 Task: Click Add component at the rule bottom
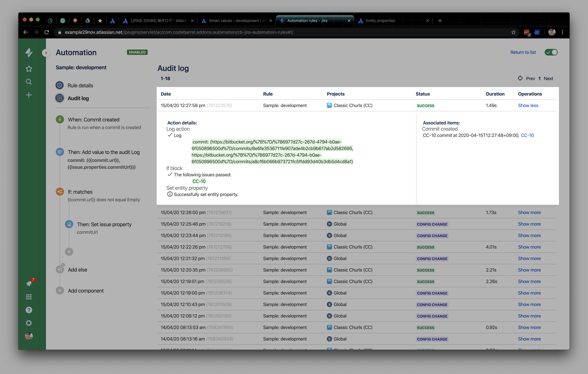pos(80,290)
